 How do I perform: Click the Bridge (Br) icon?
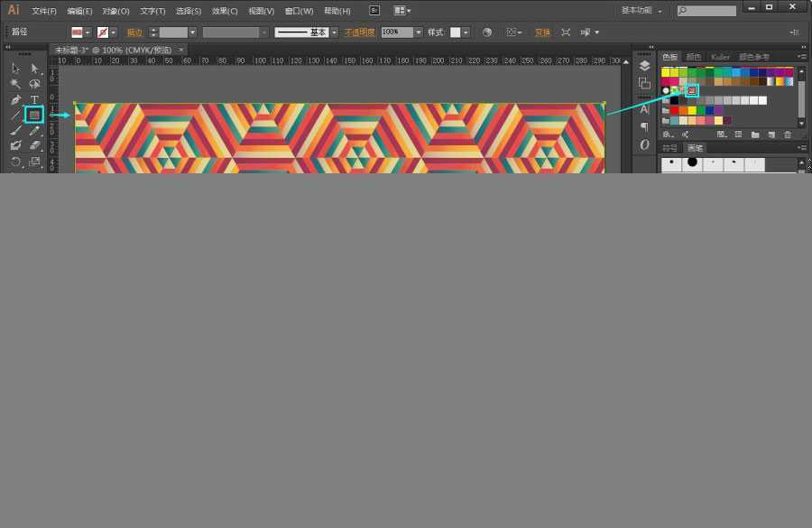tap(374, 10)
